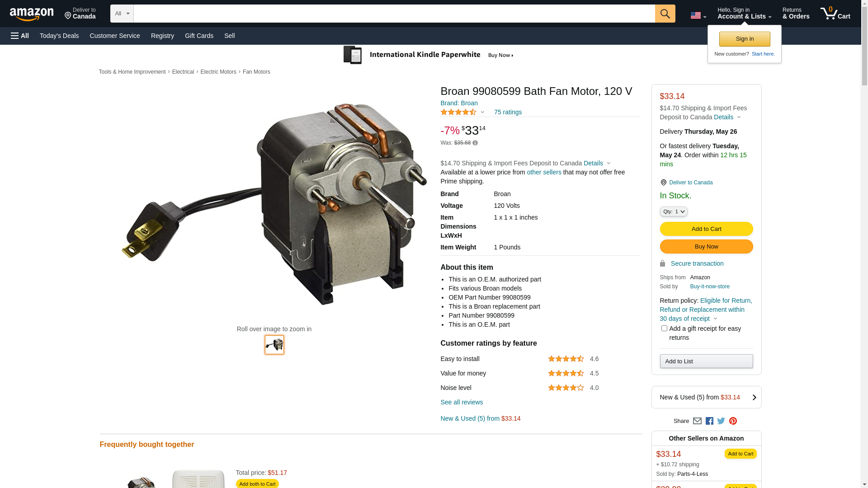Viewport: 868px width, 488px height.
Task: Check the gift receipt checkbox
Action: pos(664,328)
